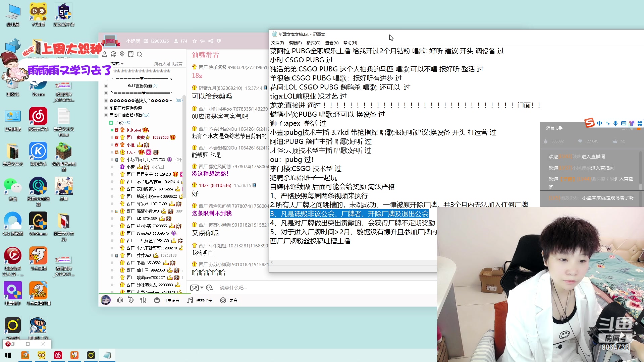Click the airplane icon in the YY channel header

click(203, 41)
